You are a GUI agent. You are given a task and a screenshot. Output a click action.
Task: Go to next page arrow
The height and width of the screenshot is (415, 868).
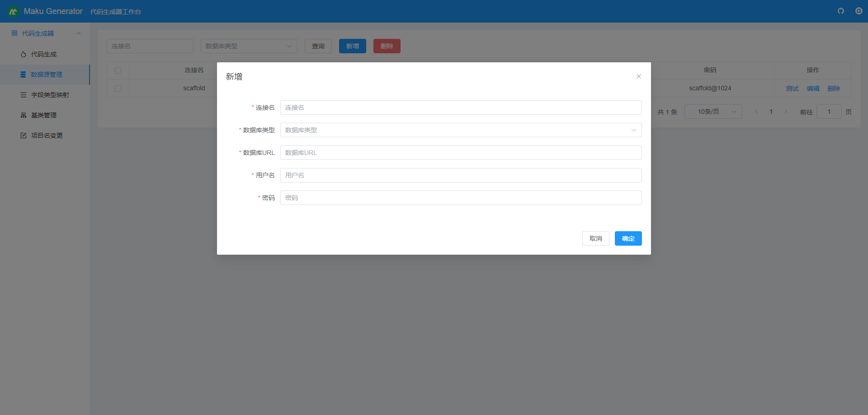point(786,112)
